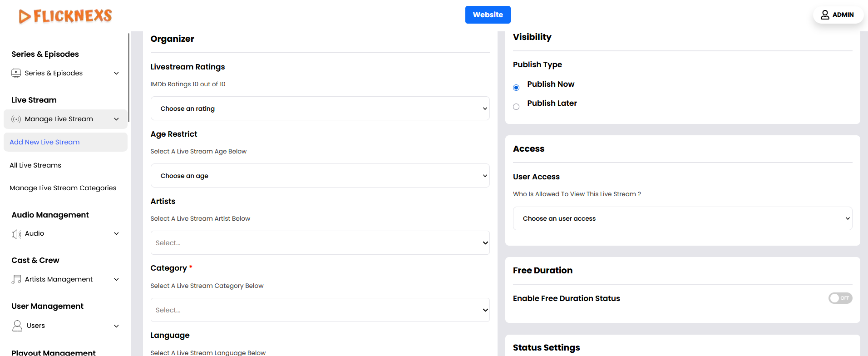Click the Users person icon in sidebar

tap(17, 326)
